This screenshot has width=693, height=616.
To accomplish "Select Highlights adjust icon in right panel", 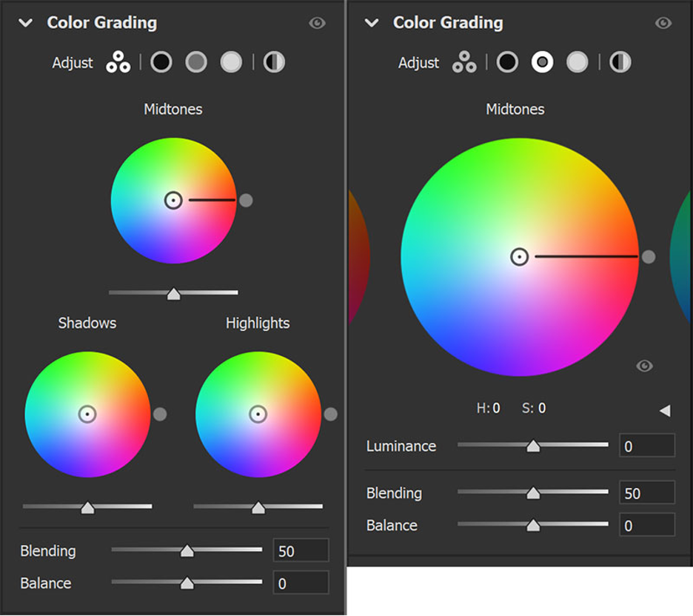I will (577, 62).
